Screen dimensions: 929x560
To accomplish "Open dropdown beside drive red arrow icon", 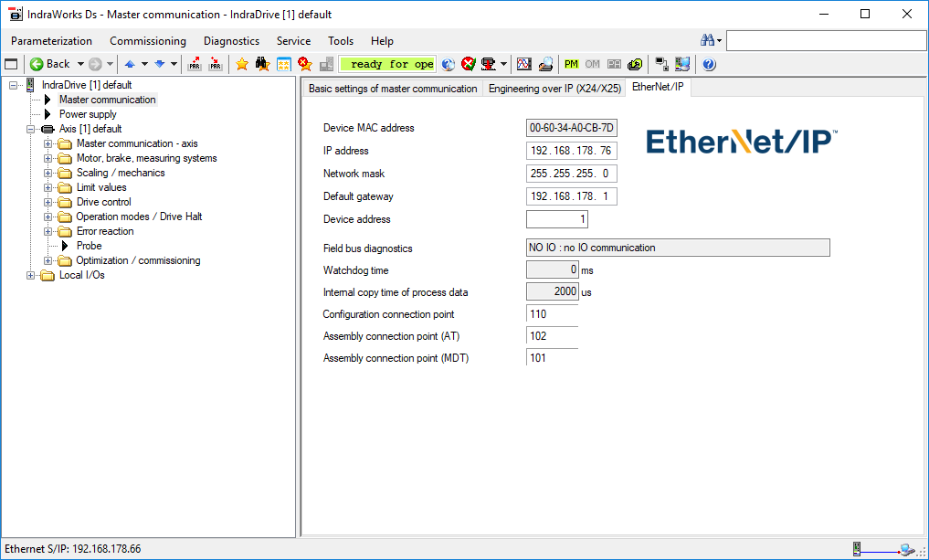I will click(x=503, y=64).
